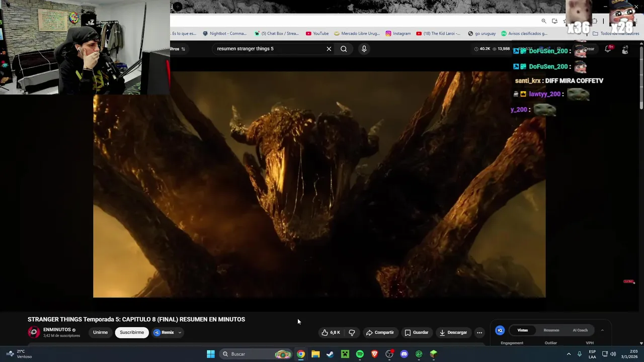Click the ENMINUTOS channel name
The height and width of the screenshot is (362, 644).
click(x=57, y=330)
